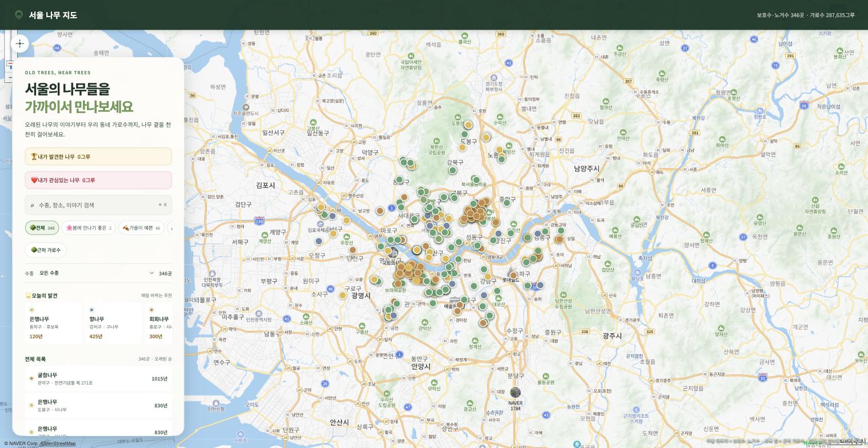This screenshot has width=868, height=448.
Task: Click trophy icon in 내가 발견한 나무 banner
Action: click(x=34, y=157)
